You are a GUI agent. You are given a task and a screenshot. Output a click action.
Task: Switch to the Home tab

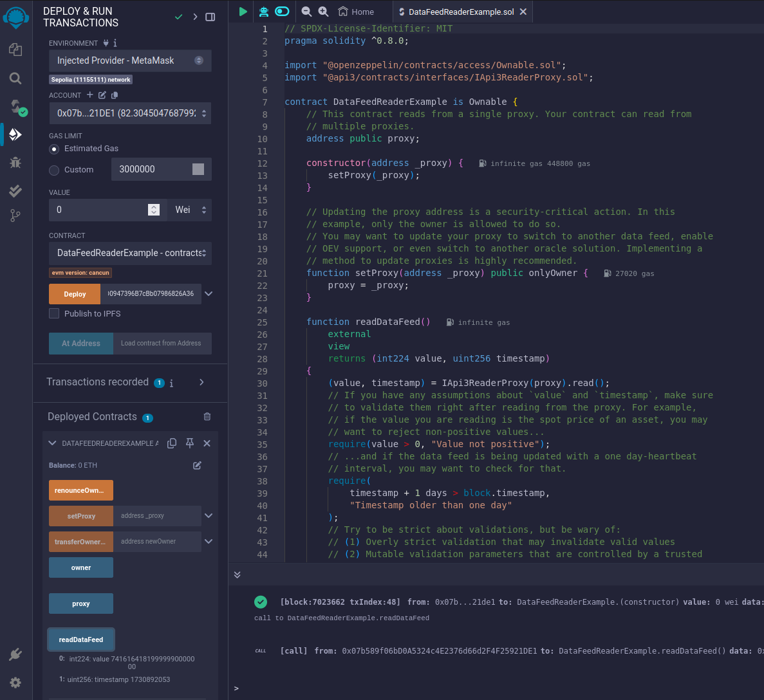356,12
